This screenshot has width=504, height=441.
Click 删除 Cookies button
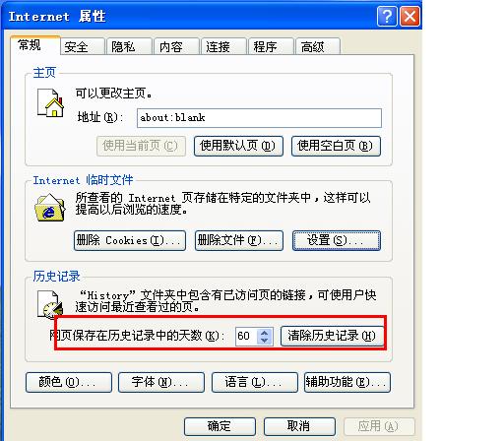pos(130,240)
